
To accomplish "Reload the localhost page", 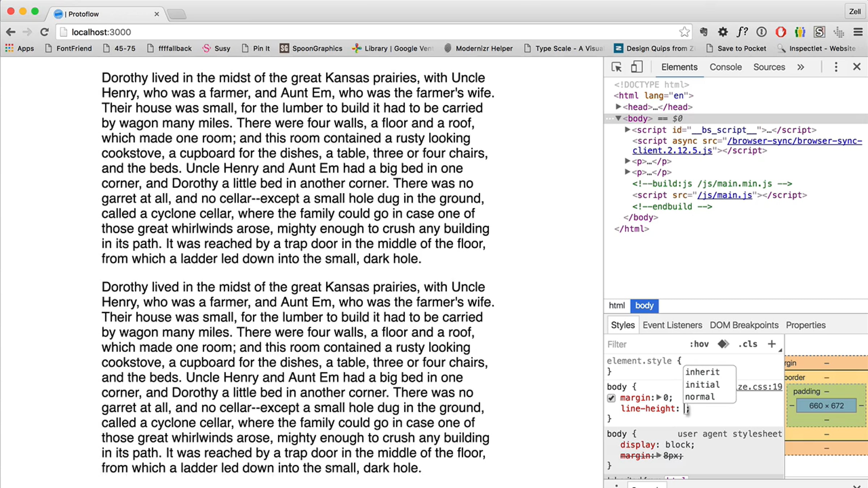I will pos(44,32).
